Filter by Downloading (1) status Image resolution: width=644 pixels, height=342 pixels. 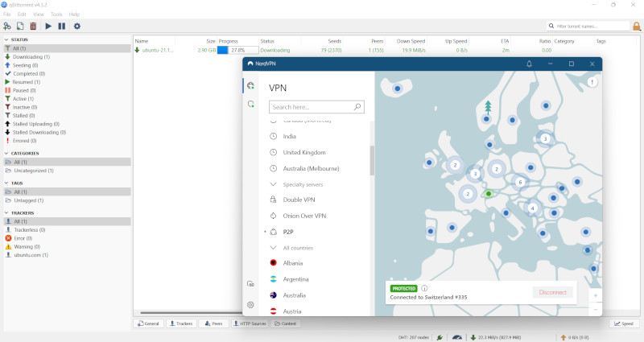tap(68, 57)
